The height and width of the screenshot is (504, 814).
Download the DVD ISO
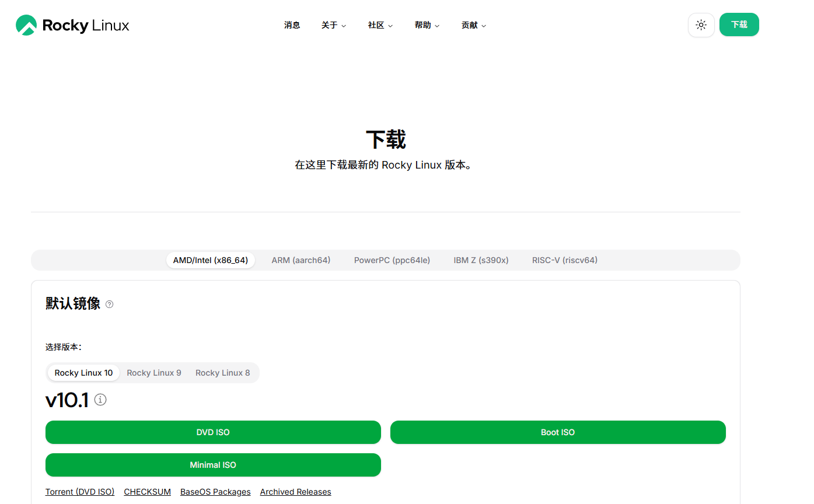point(213,432)
